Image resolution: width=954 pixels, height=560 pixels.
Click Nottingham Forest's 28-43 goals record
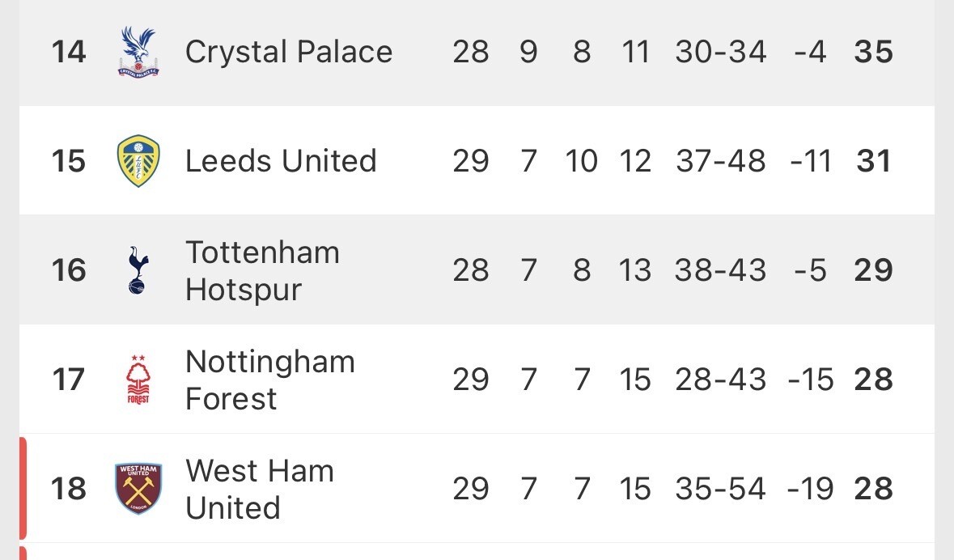(720, 380)
